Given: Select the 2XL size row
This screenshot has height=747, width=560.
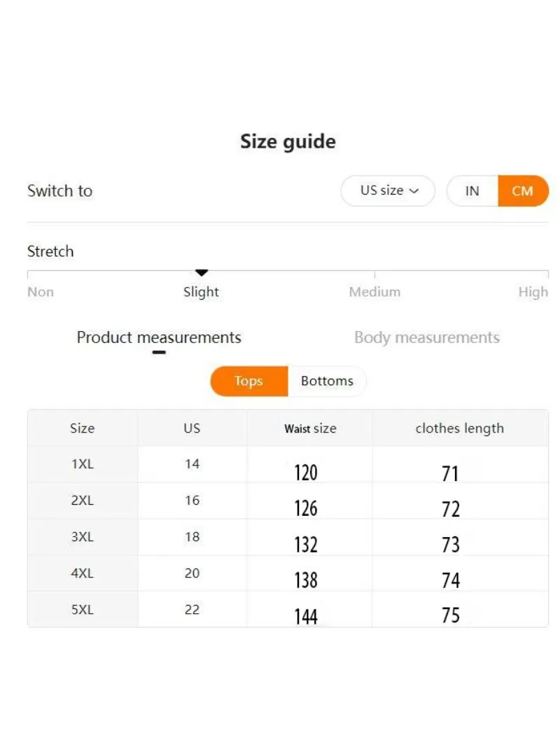Looking at the screenshot, I should coord(82,501).
